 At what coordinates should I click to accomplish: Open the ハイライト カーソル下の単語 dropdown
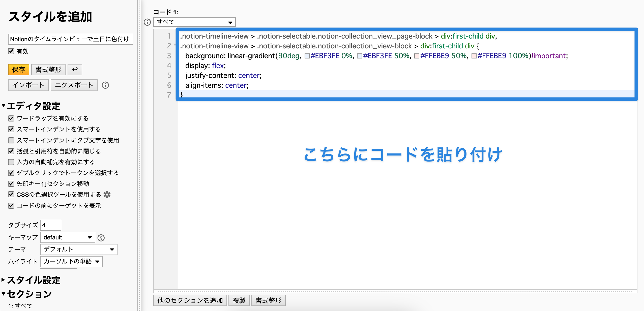tap(71, 261)
